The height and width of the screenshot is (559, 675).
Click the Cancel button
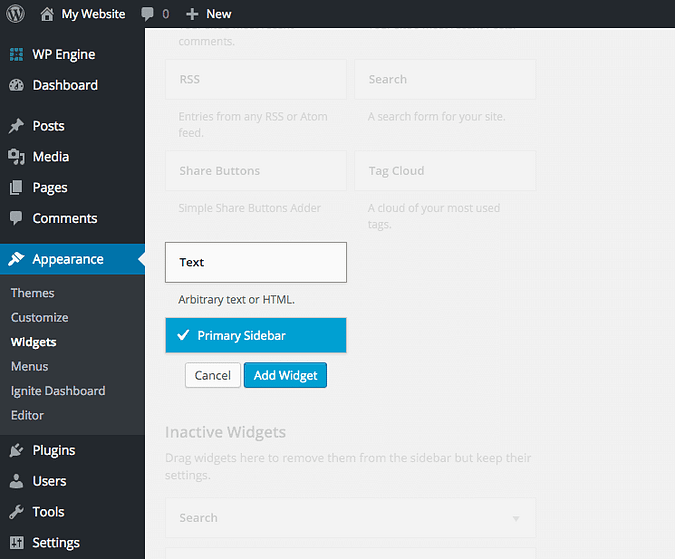click(x=213, y=375)
